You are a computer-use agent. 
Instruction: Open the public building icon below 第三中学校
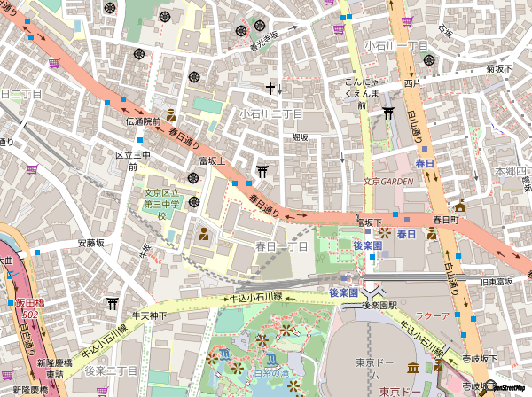(x=204, y=235)
